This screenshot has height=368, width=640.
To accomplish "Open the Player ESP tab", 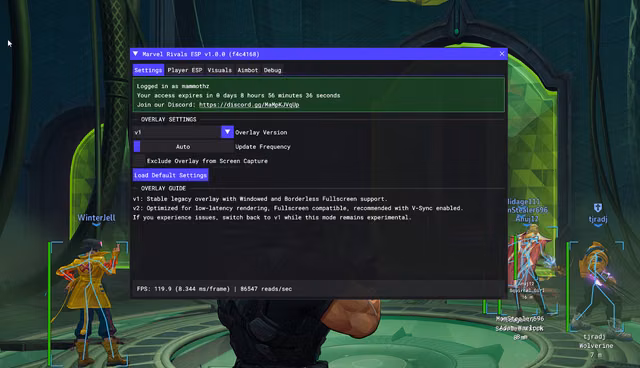I will [x=184, y=70].
